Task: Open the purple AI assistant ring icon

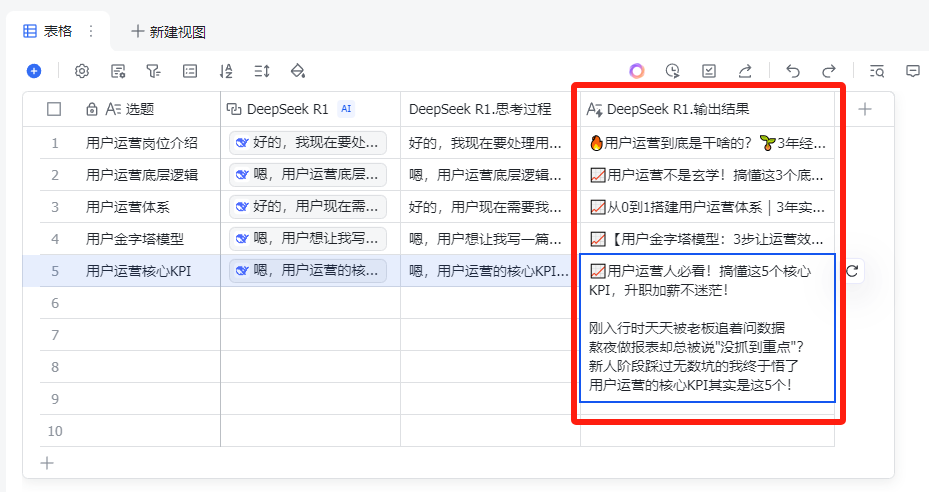Action: (637, 71)
